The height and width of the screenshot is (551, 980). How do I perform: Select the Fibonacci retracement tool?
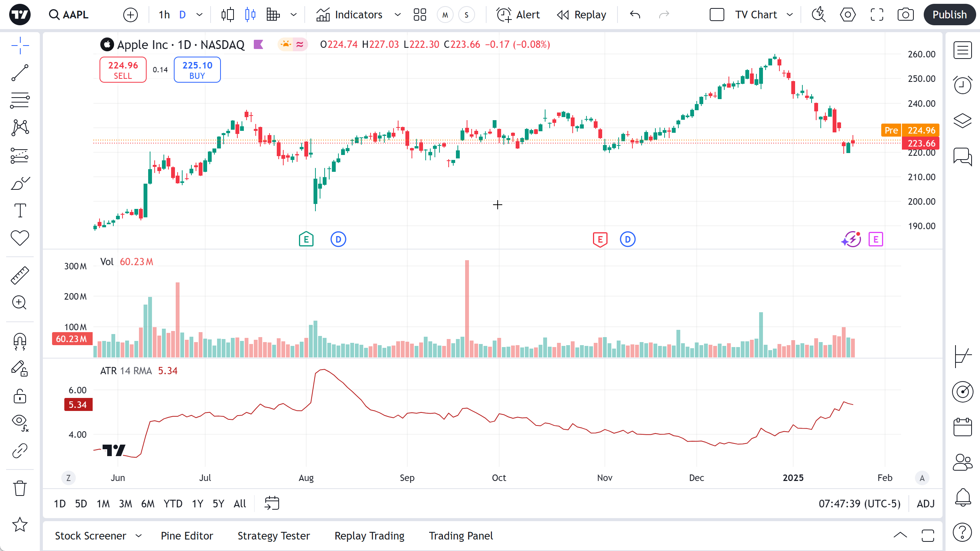pos(20,100)
